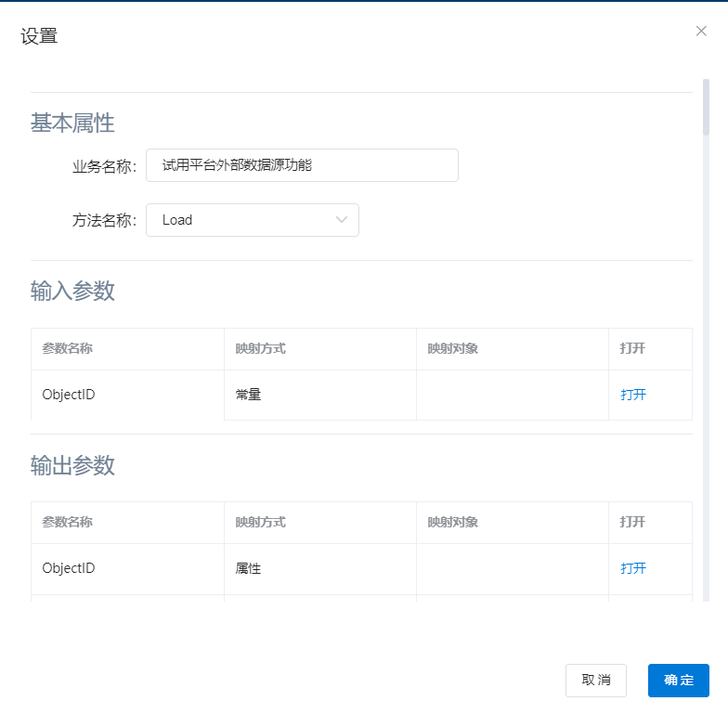The width and height of the screenshot is (728, 714).
Task: Click the 方法名称 field label
Action: pos(104,220)
